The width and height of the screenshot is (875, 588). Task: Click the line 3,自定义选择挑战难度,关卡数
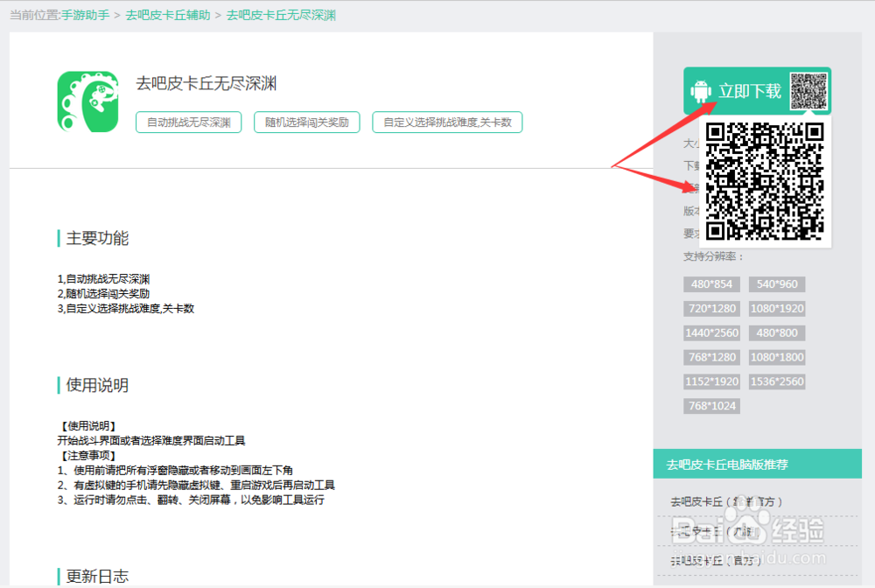125,309
